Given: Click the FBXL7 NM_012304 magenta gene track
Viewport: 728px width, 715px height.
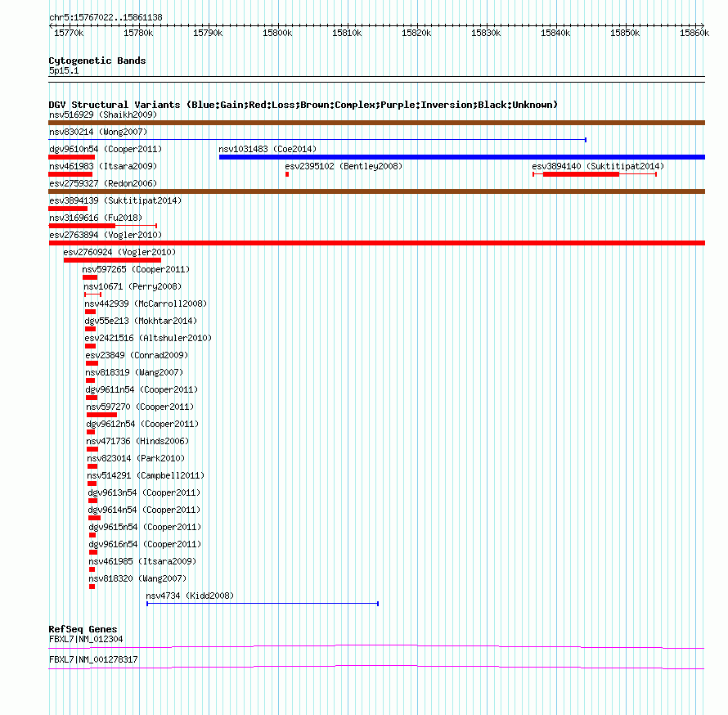Looking at the screenshot, I should click(376, 647).
